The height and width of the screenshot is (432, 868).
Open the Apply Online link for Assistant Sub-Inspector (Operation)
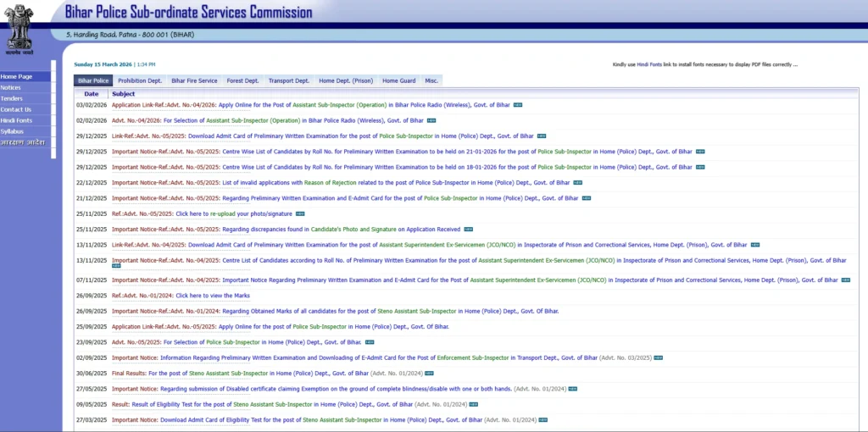coord(311,105)
